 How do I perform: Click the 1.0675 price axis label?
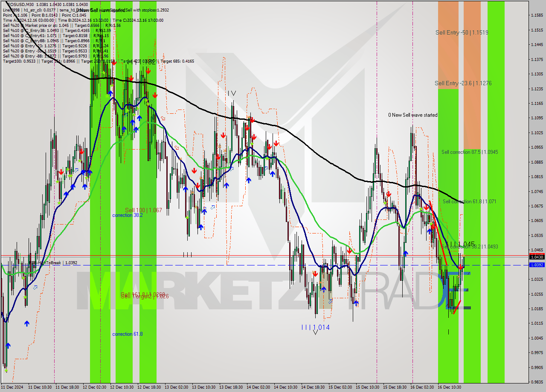(537, 206)
